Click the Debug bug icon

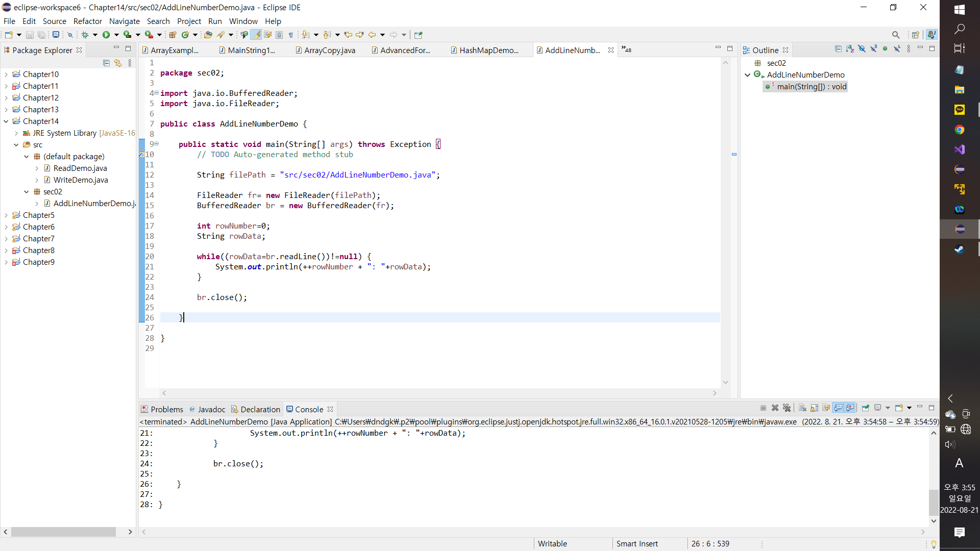pyautogui.click(x=85, y=35)
